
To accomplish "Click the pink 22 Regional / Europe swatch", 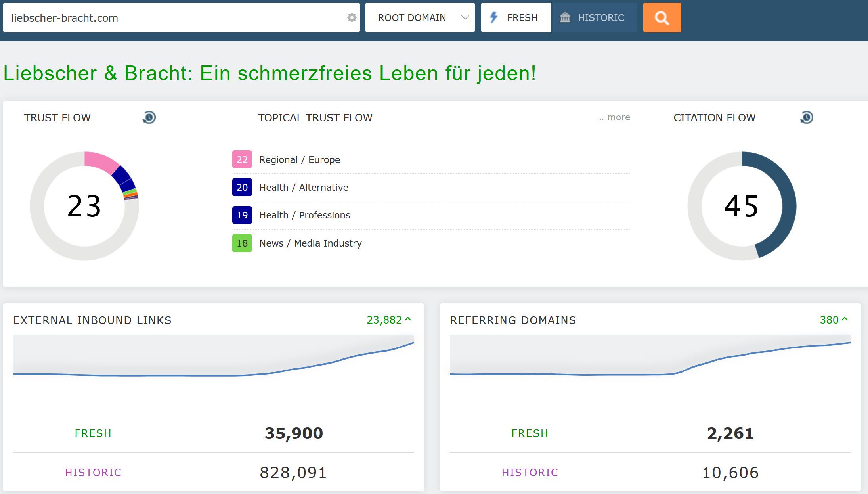I will [x=242, y=159].
